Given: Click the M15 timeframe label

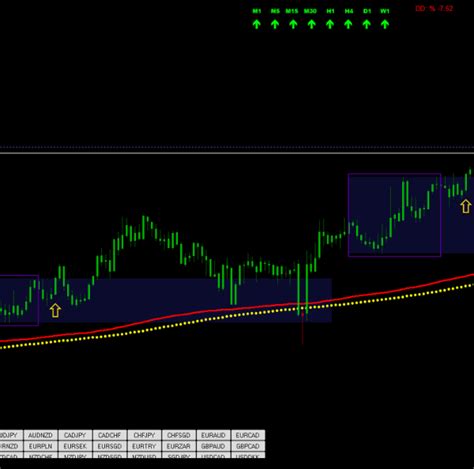Looking at the screenshot, I should click(292, 11).
